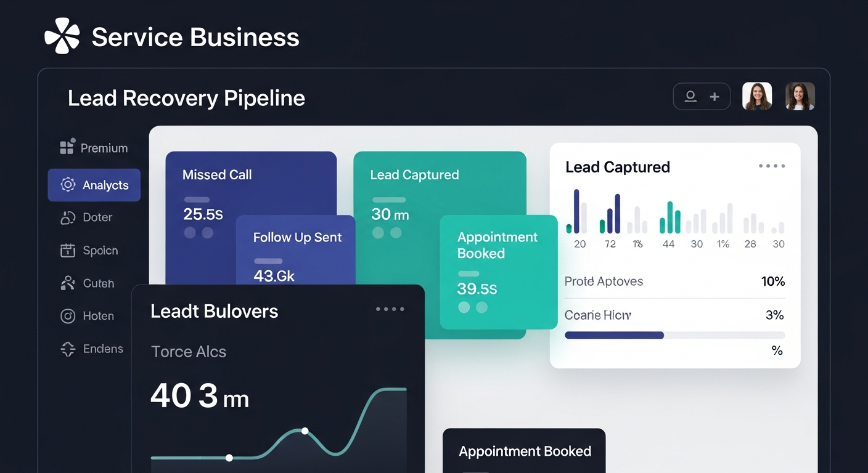
Task: Open the Premium grid icon in sidebar
Action: click(67, 147)
